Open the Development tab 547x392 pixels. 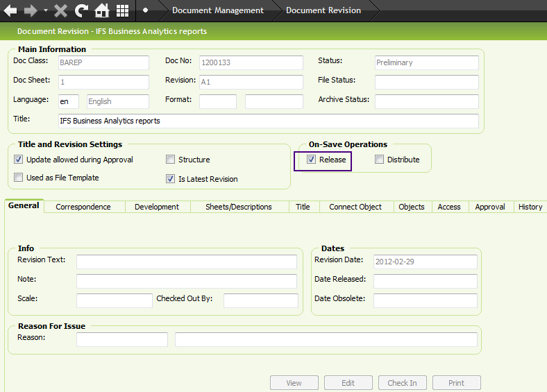click(157, 207)
